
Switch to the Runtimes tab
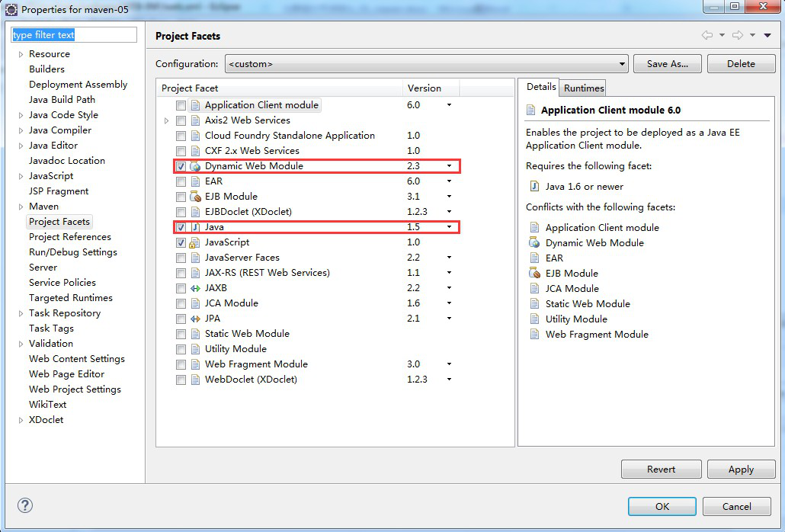[x=584, y=88]
